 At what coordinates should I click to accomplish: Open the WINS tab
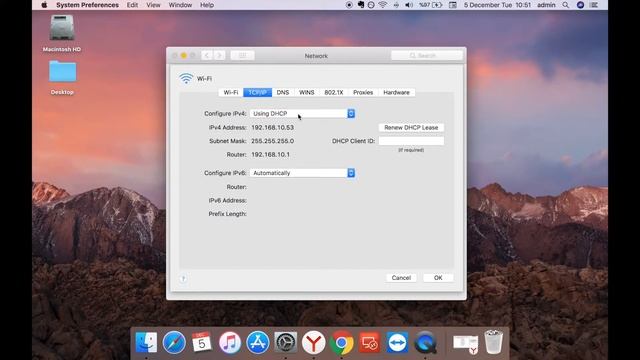point(307,92)
